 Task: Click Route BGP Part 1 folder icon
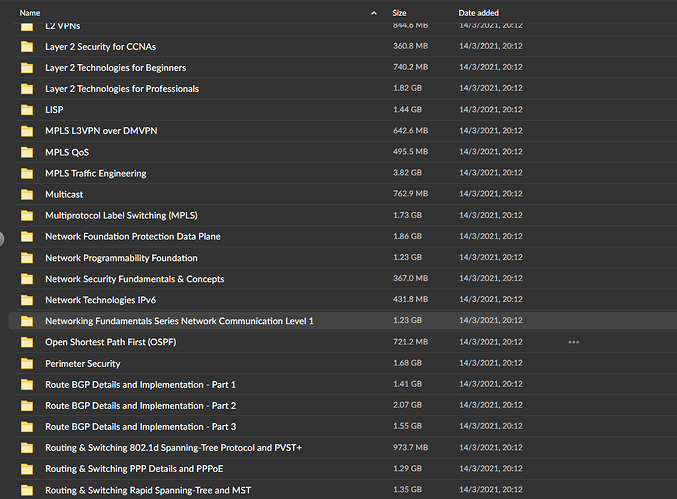[27, 385]
